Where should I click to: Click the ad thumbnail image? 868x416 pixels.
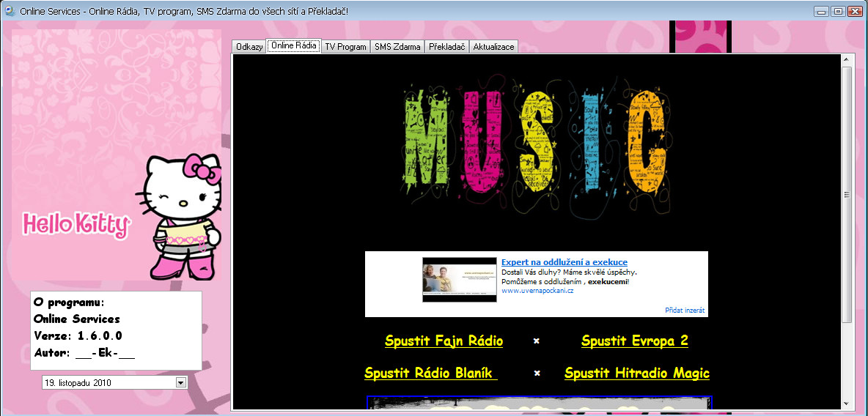click(460, 279)
